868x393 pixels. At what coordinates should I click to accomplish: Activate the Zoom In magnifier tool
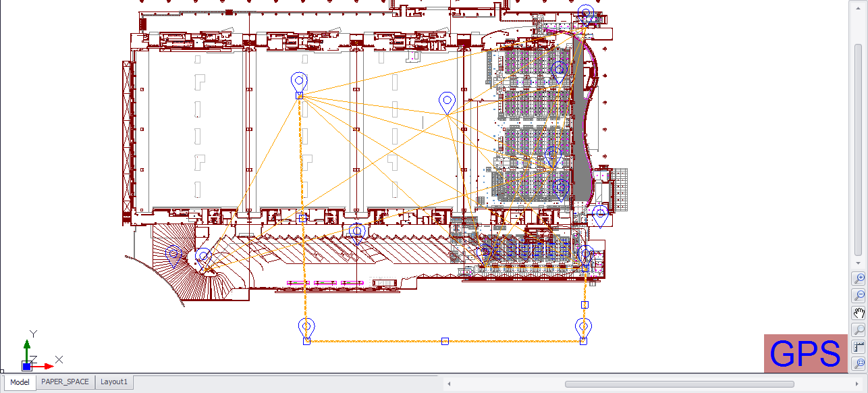(x=859, y=278)
